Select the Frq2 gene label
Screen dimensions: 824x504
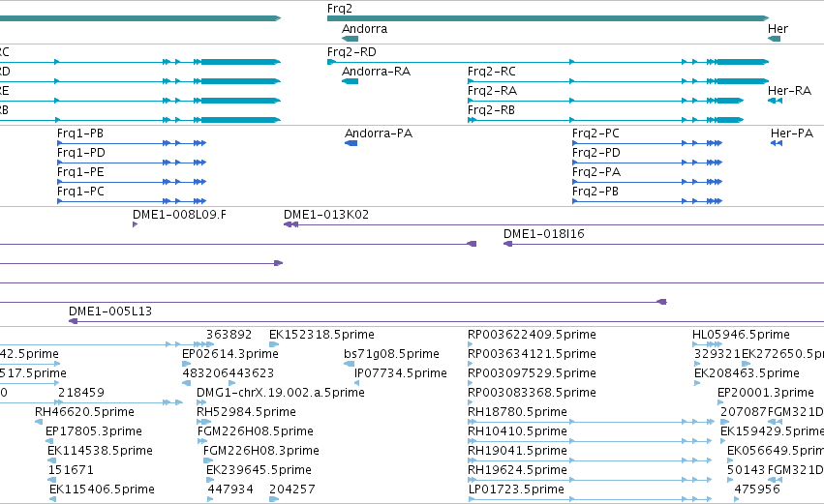point(340,9)
